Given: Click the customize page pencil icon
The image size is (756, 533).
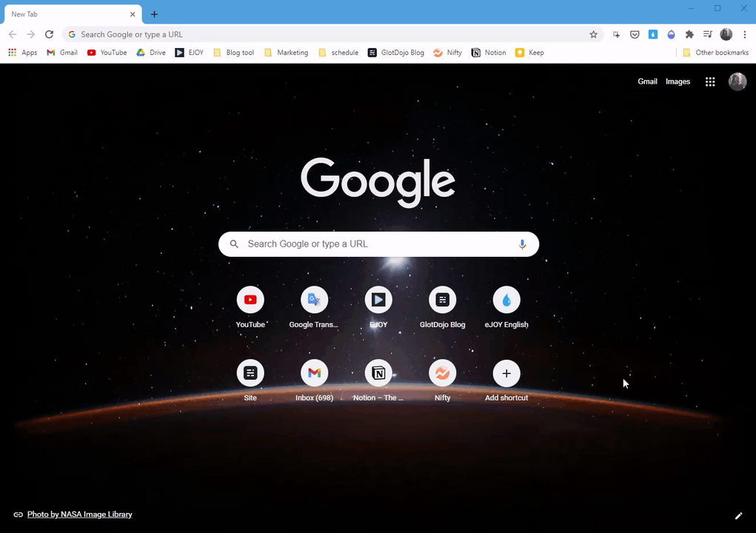Looking at the screenshot, I should click(x=738, y=516).
